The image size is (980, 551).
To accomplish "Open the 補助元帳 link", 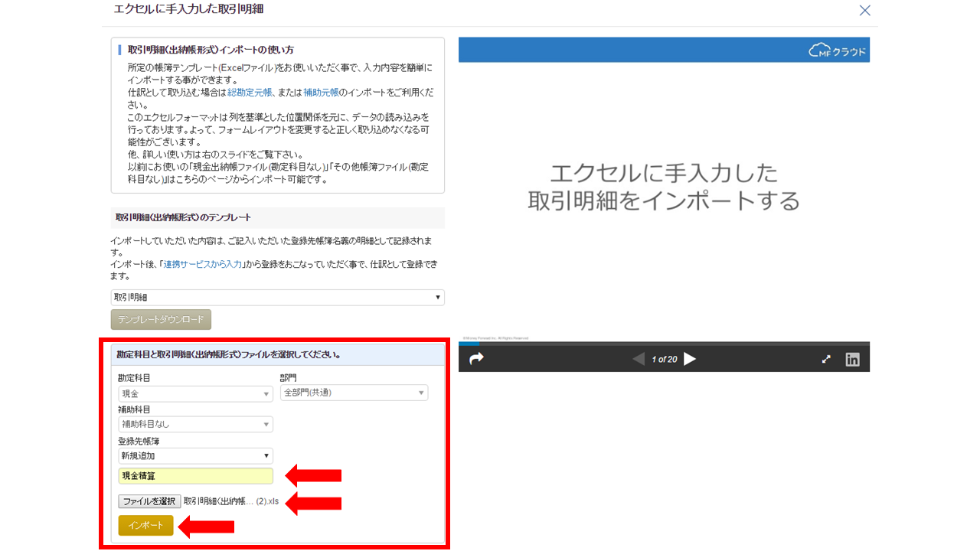I will coord(321,92).
